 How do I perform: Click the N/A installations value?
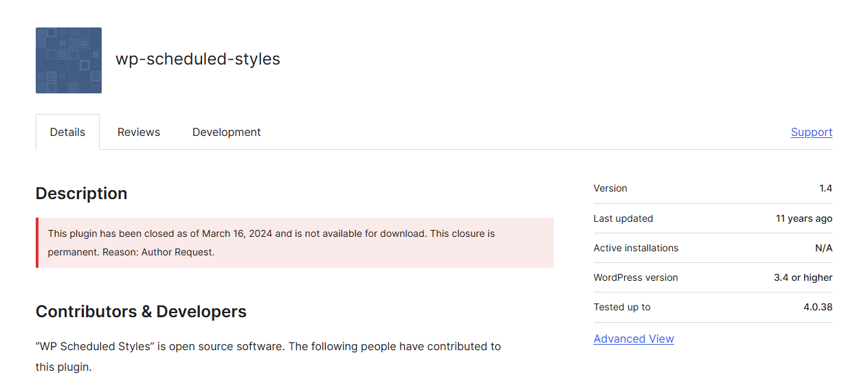pos(823,248)
